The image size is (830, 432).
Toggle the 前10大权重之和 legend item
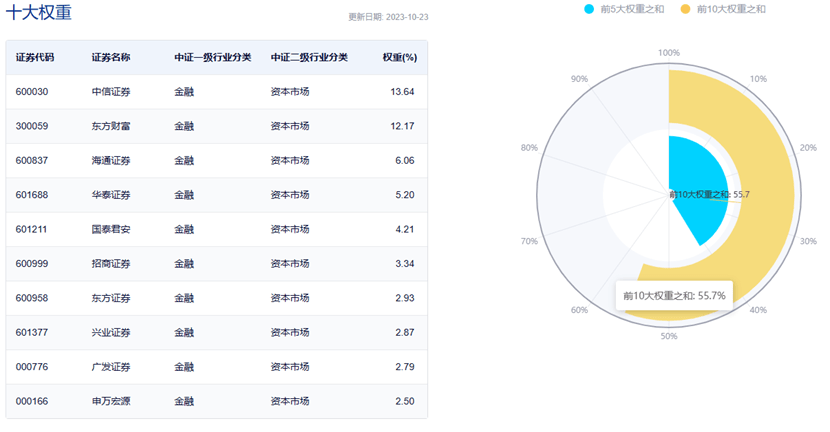(x=730, y=9)
